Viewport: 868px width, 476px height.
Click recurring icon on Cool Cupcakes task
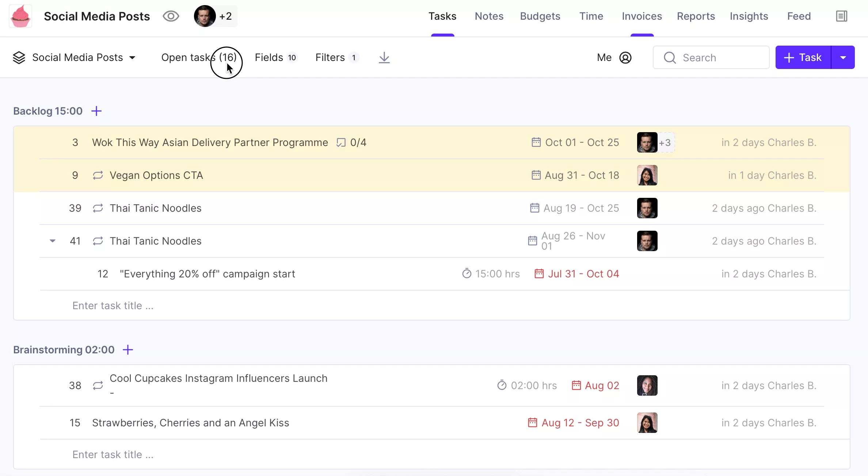point(98,385)
